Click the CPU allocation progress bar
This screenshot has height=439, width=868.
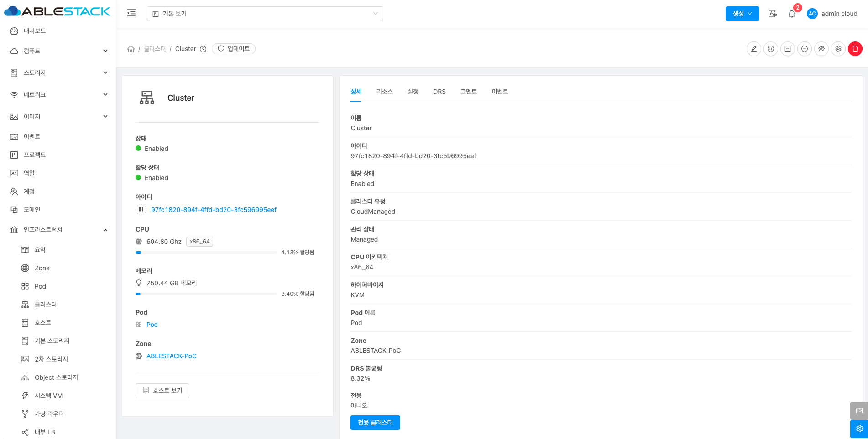pos(206,253)
